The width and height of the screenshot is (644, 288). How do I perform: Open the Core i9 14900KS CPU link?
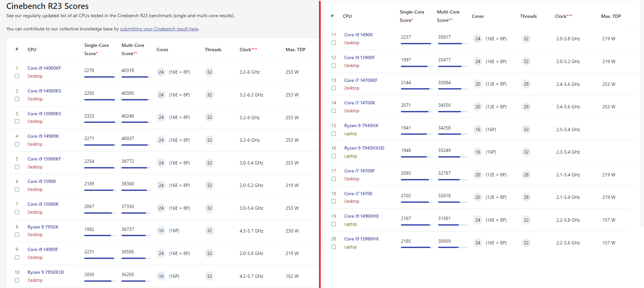(x=44, y=91)
